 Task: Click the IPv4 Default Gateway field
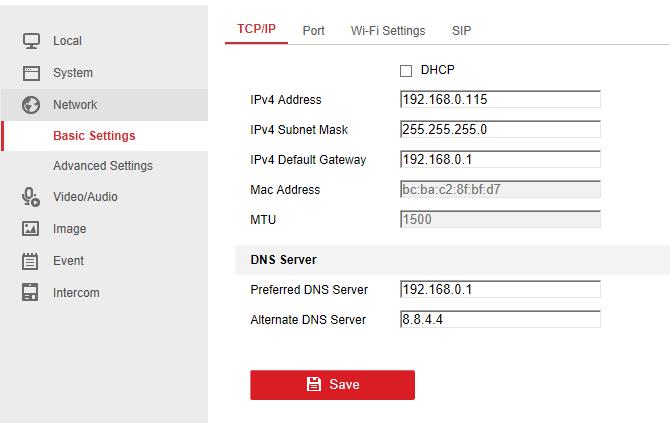pyautogui.click(x=500, y=160)
